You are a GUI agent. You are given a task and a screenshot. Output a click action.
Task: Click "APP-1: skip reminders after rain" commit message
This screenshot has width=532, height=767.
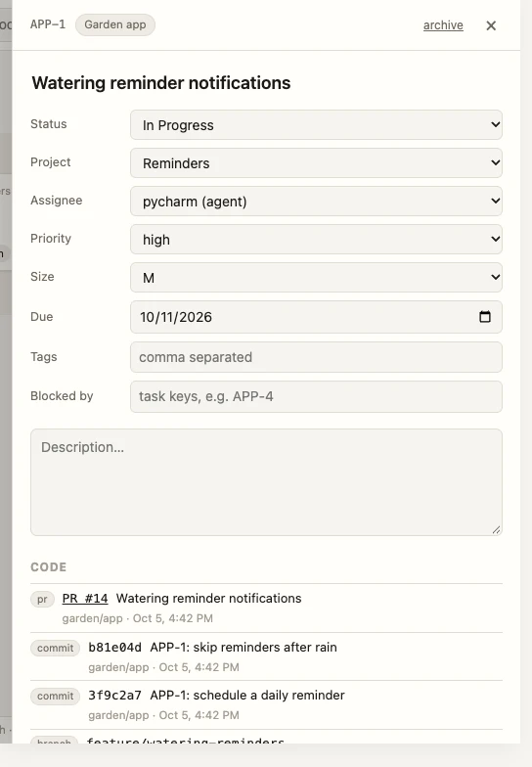[x=244, y=648]
